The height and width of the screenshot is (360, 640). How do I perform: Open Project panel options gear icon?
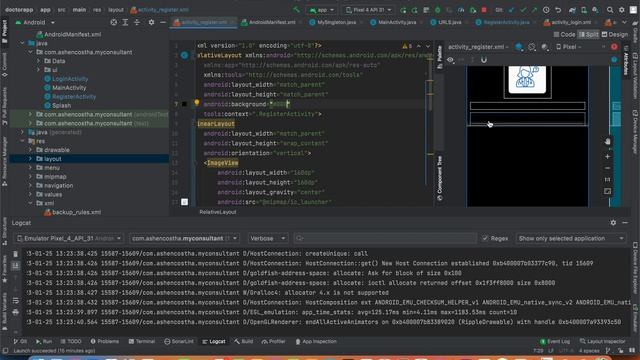pos(151,22)
